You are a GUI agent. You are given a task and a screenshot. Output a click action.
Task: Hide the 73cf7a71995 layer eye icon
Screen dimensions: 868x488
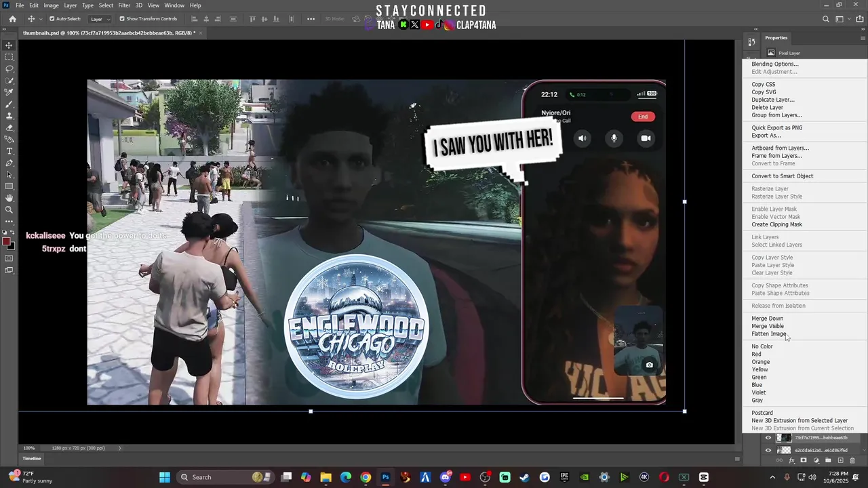[x=768, y=438]
